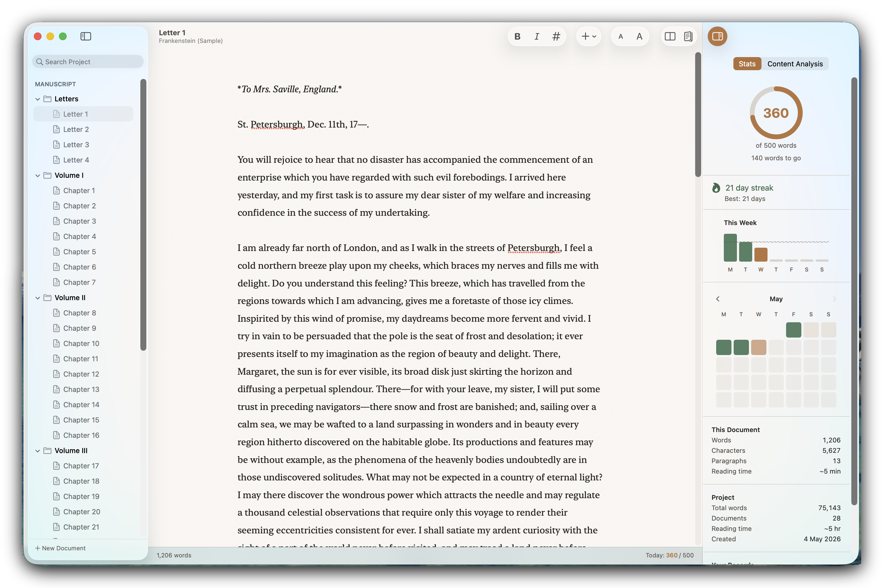The image size is (883, 588).
Task: Click the green Friday cell in May calendar
Action: coord(793,330)
